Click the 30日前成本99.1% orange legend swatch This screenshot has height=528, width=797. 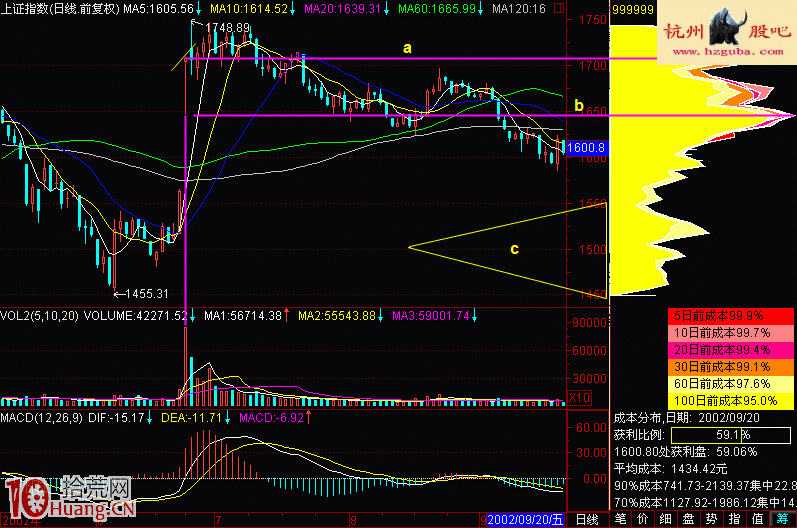[x=730, y=367]
